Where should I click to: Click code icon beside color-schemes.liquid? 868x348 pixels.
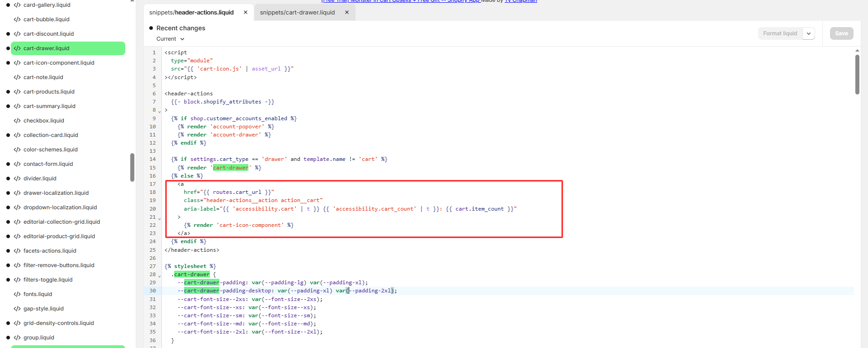coord(17,150)
